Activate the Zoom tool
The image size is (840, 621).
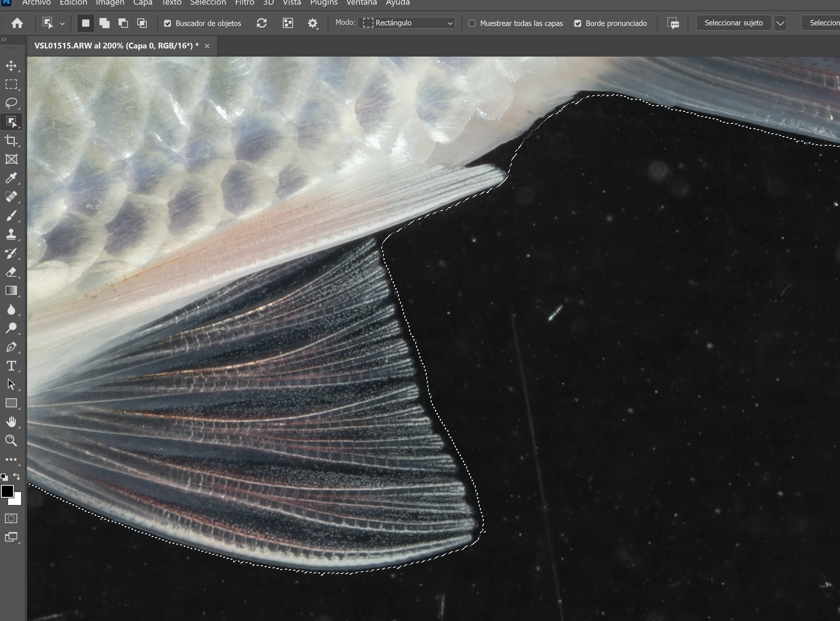(x=11, y=441)
